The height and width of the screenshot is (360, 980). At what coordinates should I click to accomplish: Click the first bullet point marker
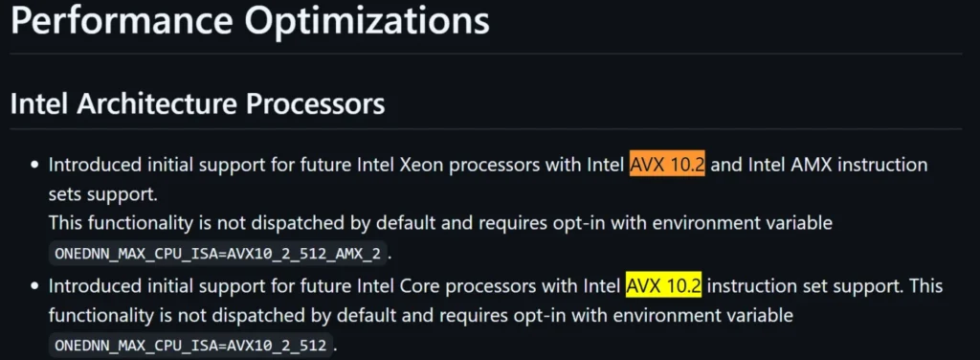coord(35,166)
